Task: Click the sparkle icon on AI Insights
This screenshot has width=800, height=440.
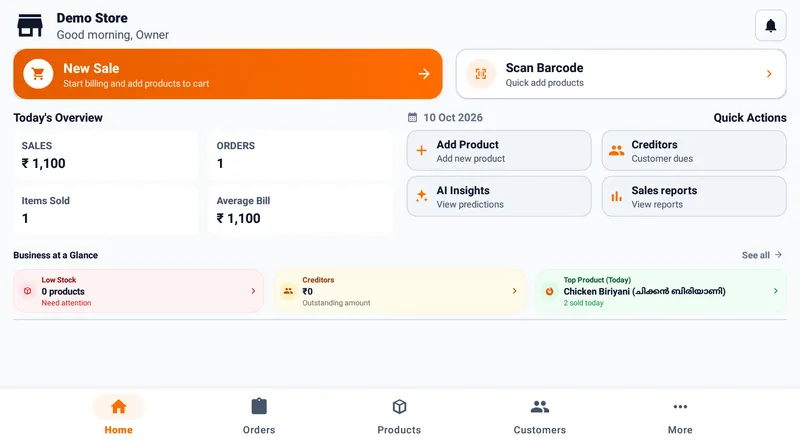Action: 421,196
